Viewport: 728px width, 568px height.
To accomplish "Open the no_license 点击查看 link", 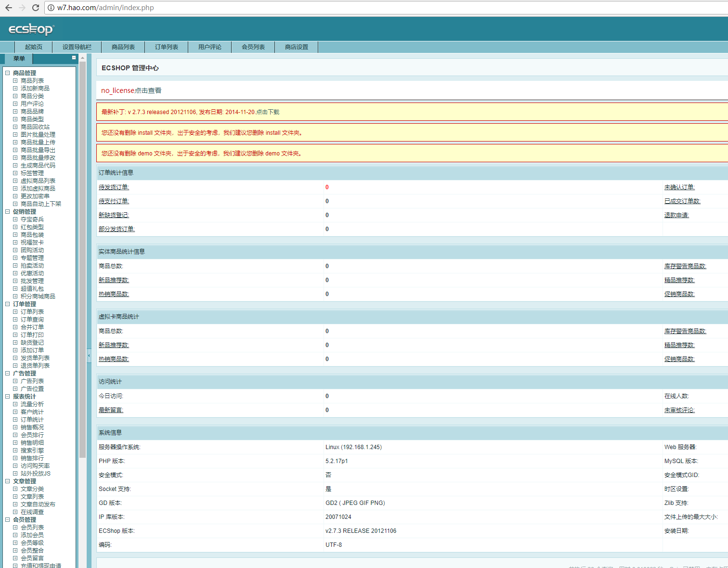I will point(131,90).
